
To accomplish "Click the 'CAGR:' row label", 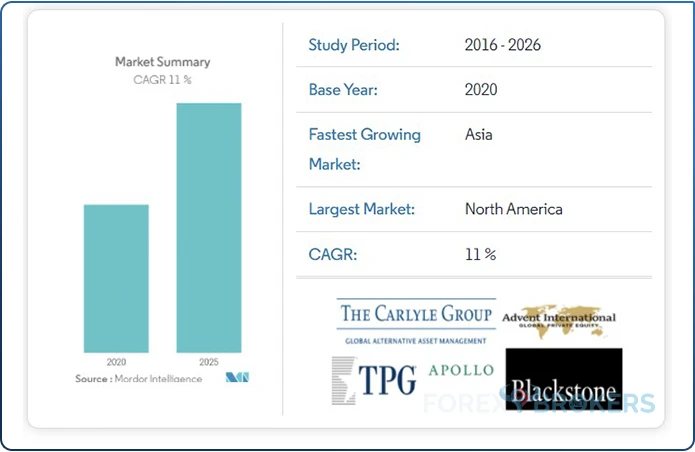I will [332, 254].
